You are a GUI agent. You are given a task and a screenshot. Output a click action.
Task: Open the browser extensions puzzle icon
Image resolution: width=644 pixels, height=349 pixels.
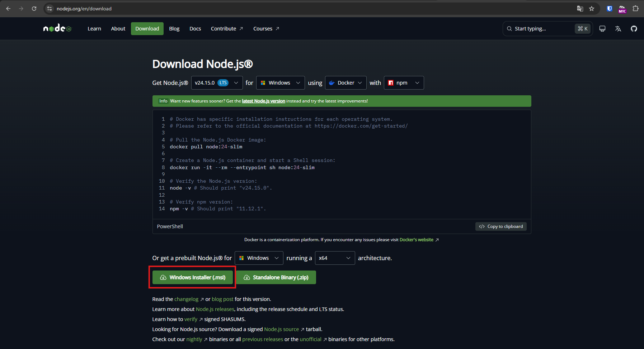[x=635, y=9]
